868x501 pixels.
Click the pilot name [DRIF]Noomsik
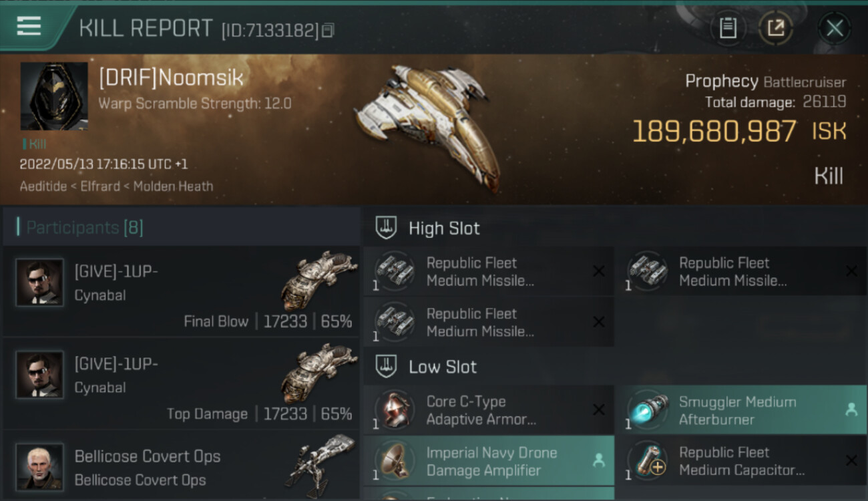tap(171, 77)
